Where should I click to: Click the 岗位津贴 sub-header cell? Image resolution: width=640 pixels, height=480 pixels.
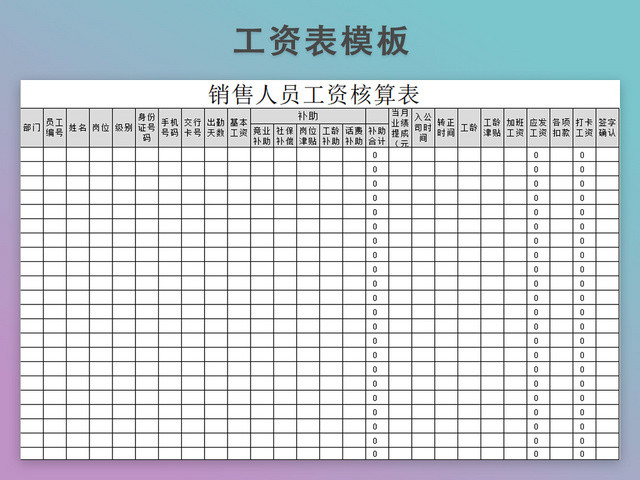[308, 136]
